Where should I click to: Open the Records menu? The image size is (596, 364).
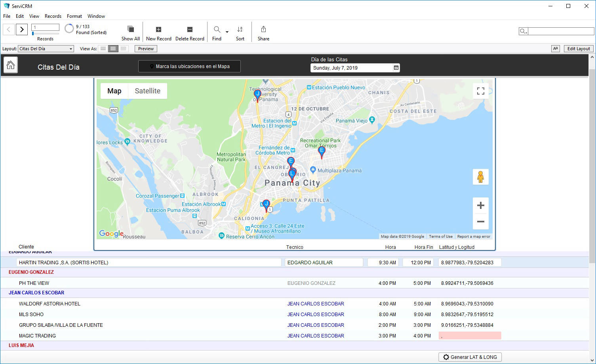pos(53,16)
